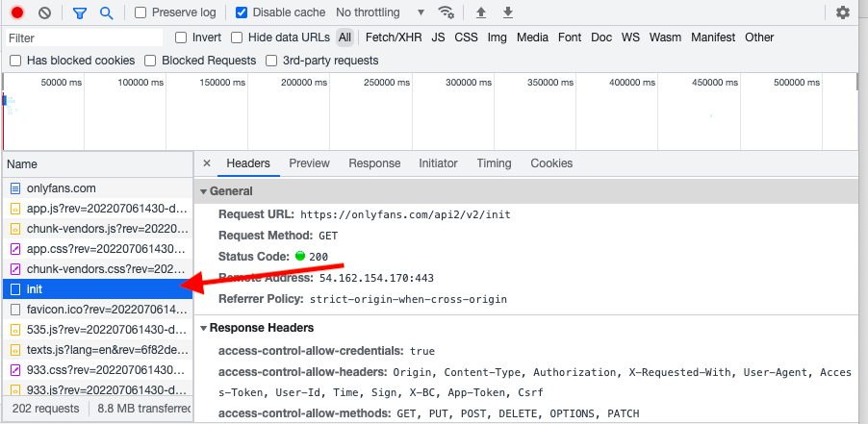Screen dimensions: 868x424
Task: Select app.css request row
Action: [98, 249]
